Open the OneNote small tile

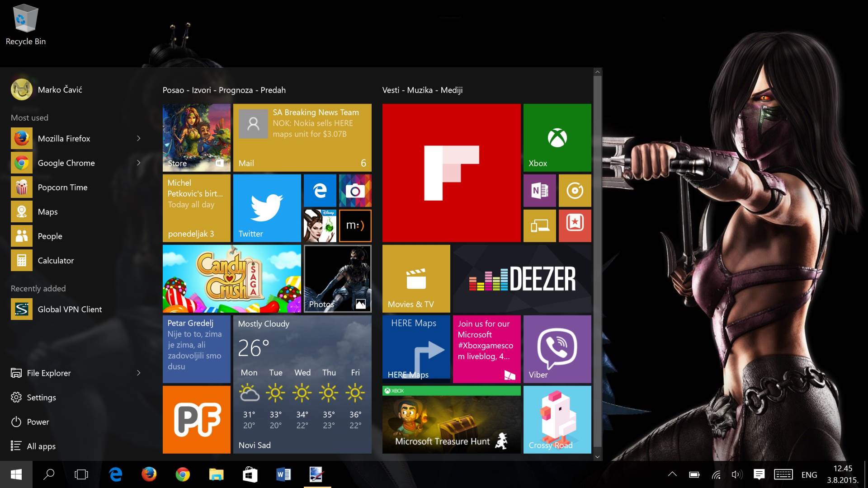pyautogui.click(x=539, y=191)
